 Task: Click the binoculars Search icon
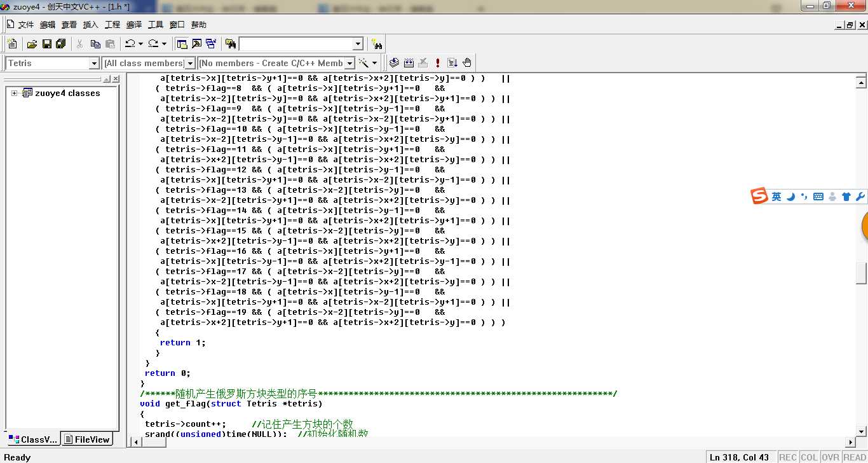[377, 44]
